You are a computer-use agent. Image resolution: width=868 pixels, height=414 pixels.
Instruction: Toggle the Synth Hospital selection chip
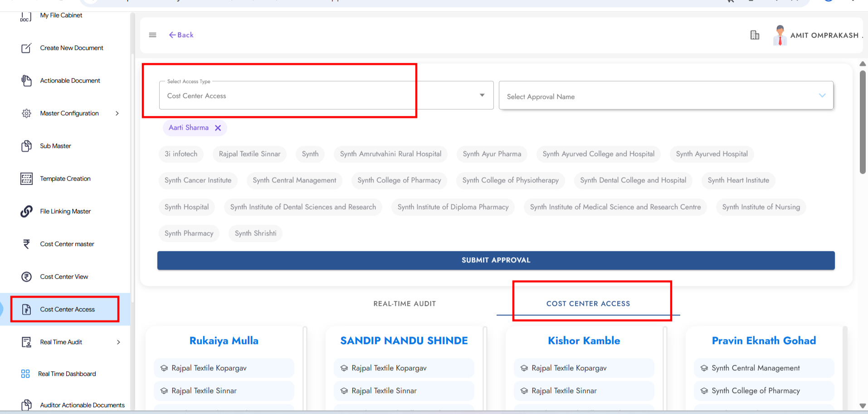[x=187, y=207]
